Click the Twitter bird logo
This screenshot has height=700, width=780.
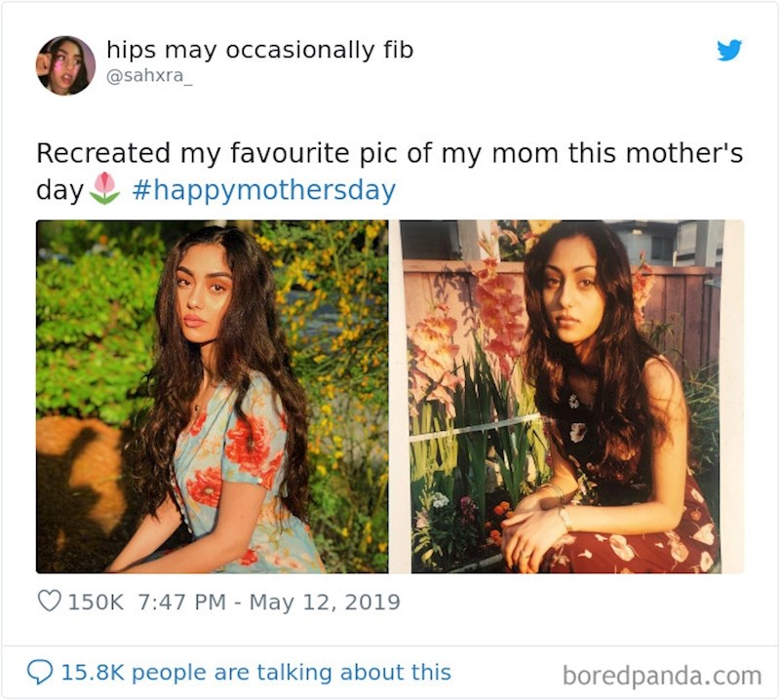tap(729, 51)
